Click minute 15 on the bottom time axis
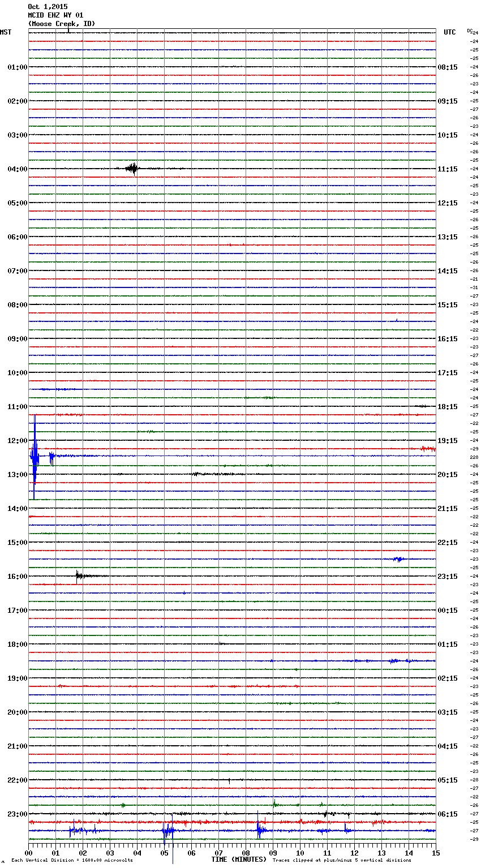 click(x=436, y=853)
